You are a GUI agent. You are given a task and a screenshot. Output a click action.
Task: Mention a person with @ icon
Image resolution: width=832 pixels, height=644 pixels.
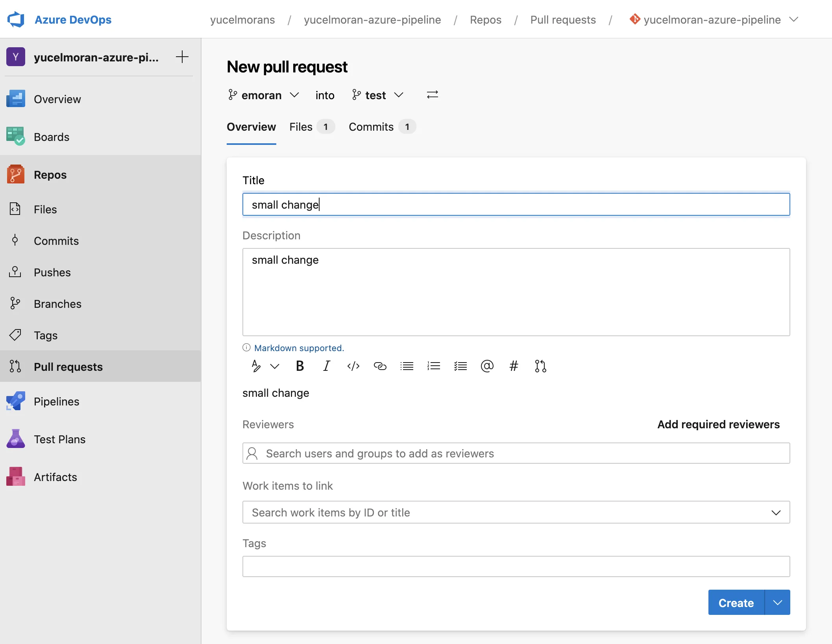coord(487,366)
